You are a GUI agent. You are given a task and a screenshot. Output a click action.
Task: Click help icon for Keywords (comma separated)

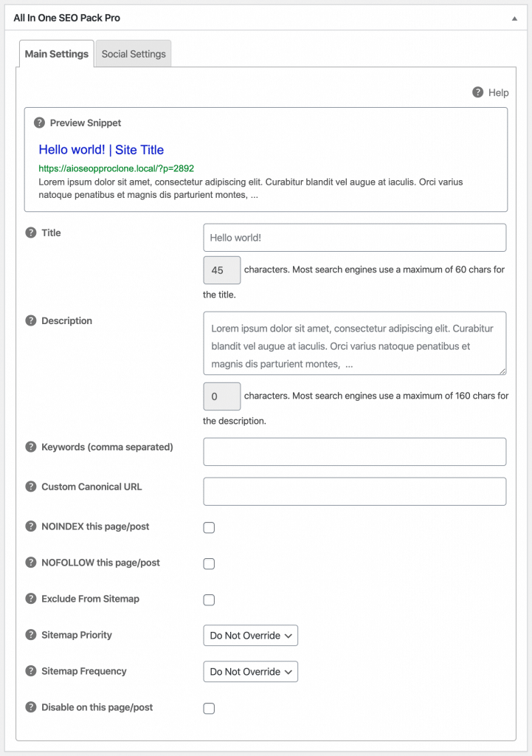31,447
